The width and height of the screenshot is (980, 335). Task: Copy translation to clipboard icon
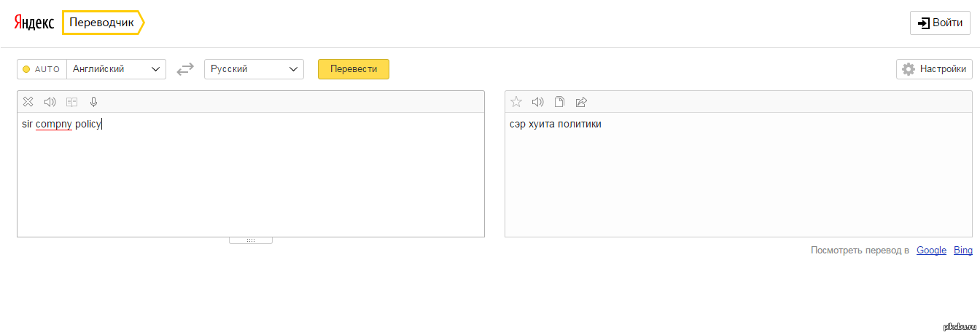[x=560, y=102]
